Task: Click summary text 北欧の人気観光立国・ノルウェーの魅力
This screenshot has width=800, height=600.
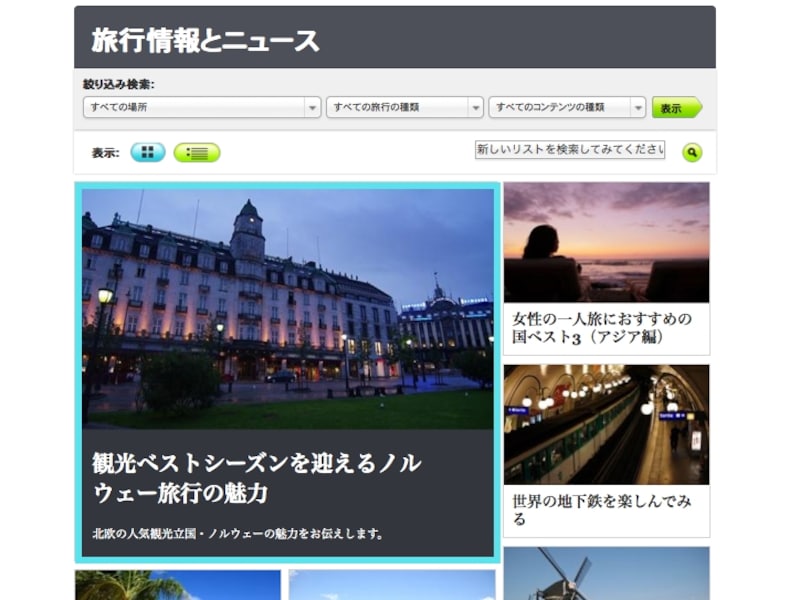Action: [238, 534]
